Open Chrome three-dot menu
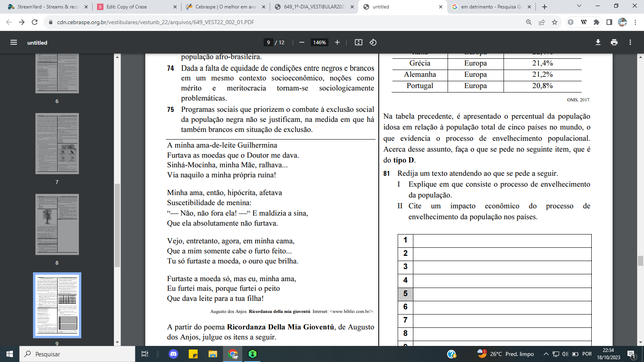The height and width of the screenshot is (362, 644). (x=635, y=22)
